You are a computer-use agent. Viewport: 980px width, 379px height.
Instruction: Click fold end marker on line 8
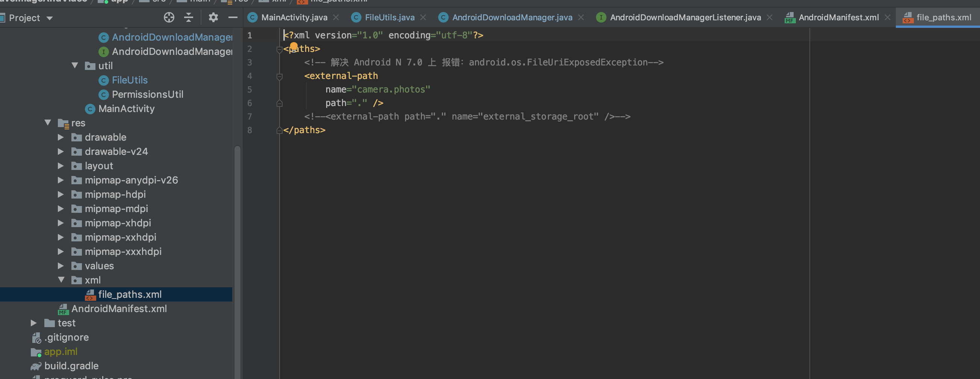279,130
